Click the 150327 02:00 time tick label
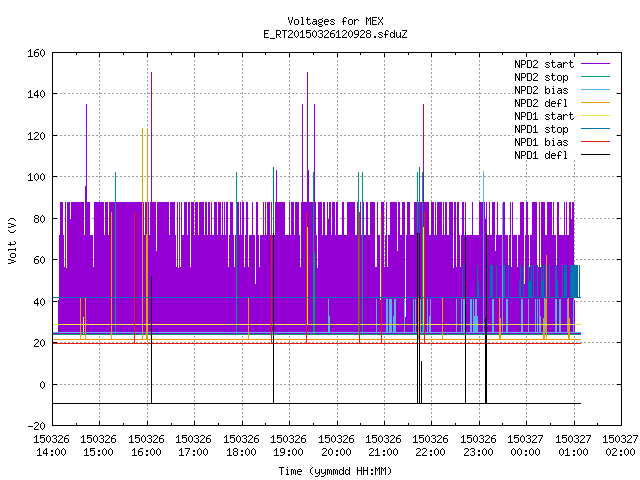 pos(620,446)
